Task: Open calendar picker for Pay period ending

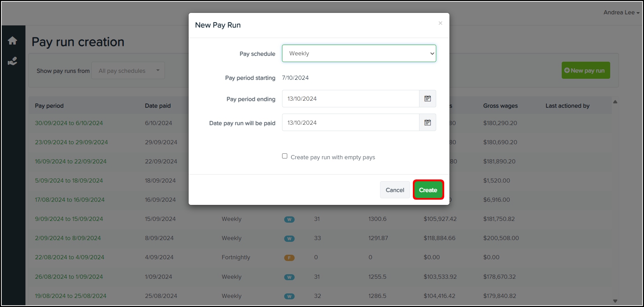Action: [x=427, y=99]
